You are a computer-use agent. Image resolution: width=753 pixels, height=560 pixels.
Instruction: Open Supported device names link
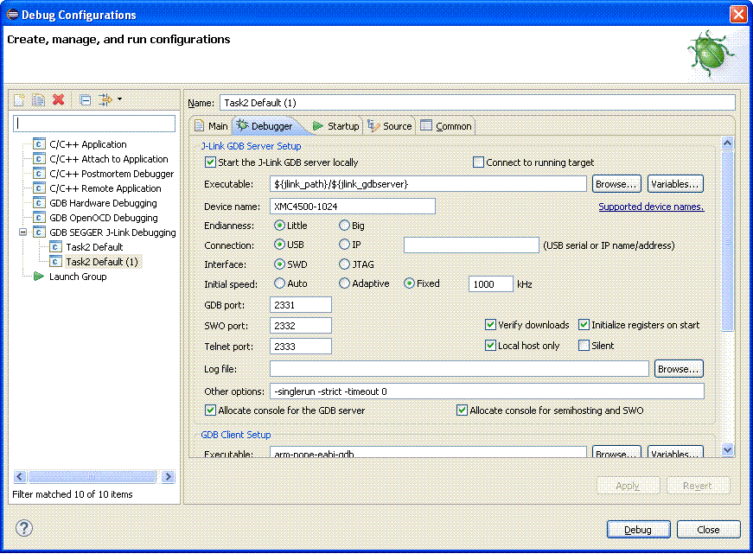651,207
